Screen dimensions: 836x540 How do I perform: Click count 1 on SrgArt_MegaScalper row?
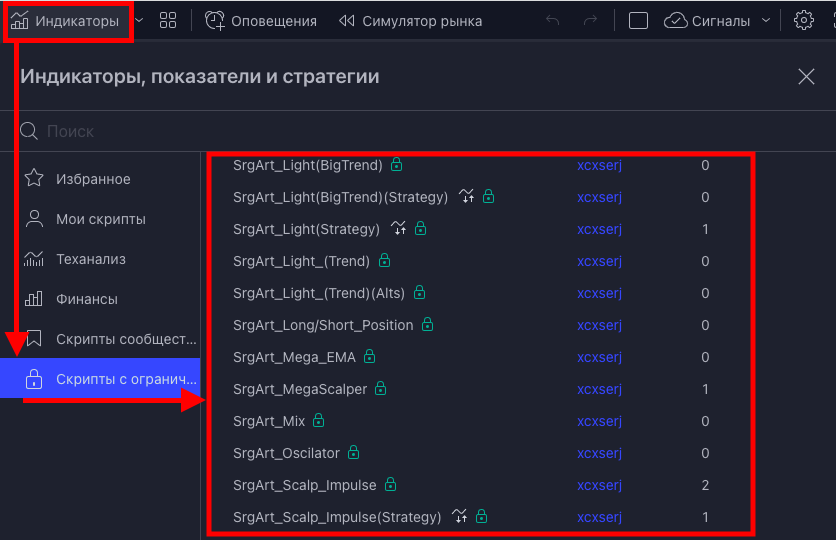point(705,389)
